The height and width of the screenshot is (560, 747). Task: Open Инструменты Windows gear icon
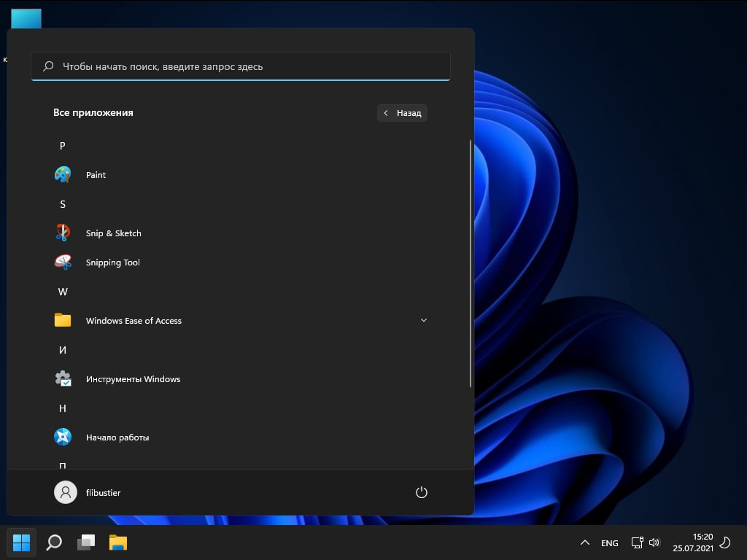coord(63,378)
